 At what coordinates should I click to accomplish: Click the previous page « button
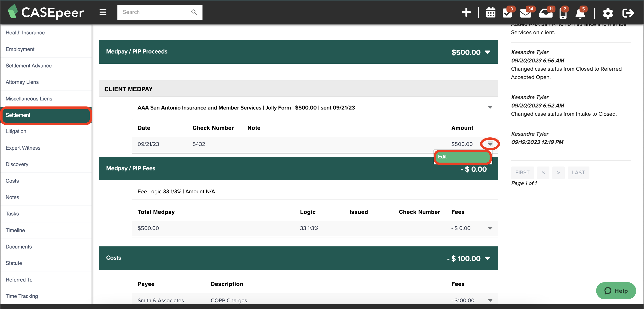click(x=543, y=173)
